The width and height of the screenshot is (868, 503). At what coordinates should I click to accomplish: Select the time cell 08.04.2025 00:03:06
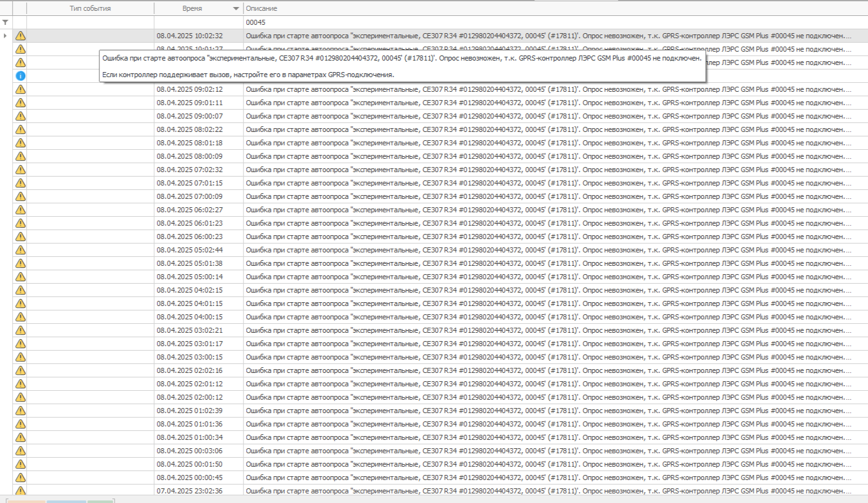(x=198, y=451)
